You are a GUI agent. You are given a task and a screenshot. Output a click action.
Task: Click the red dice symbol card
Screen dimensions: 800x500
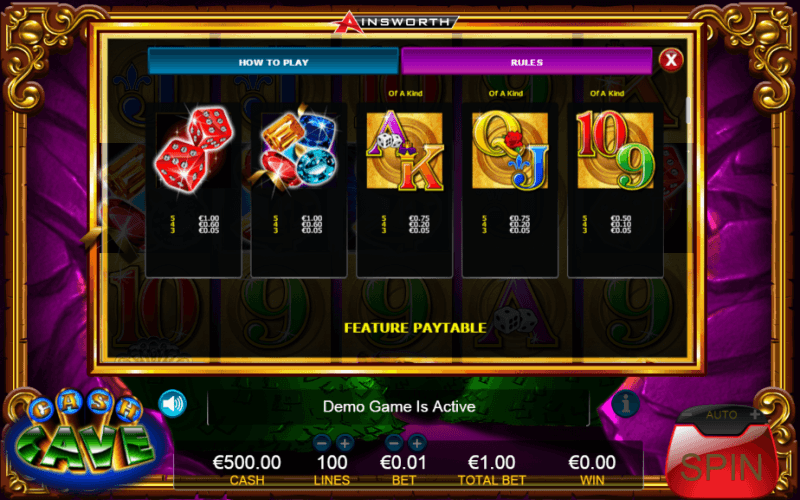click(x=193, y=190)
